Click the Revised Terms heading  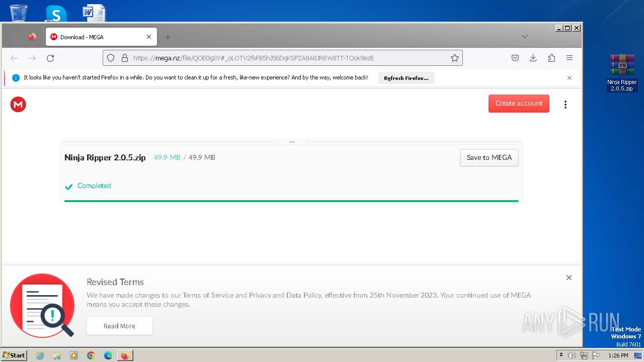(115, 282)
